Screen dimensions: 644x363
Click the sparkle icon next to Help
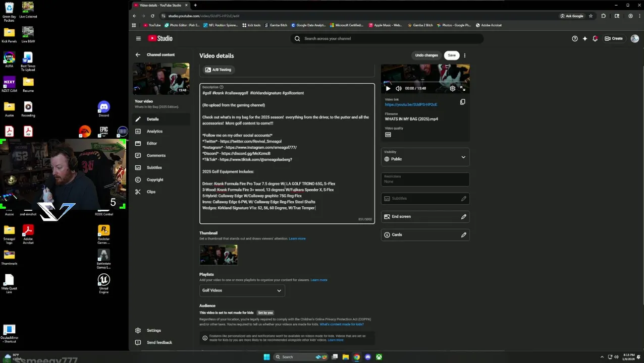(x=585, y=38)
